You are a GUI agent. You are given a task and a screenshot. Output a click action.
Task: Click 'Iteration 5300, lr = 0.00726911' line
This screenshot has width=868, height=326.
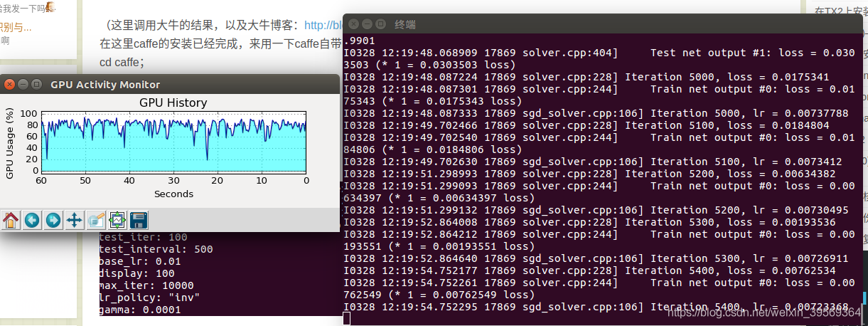click(596, 258)
